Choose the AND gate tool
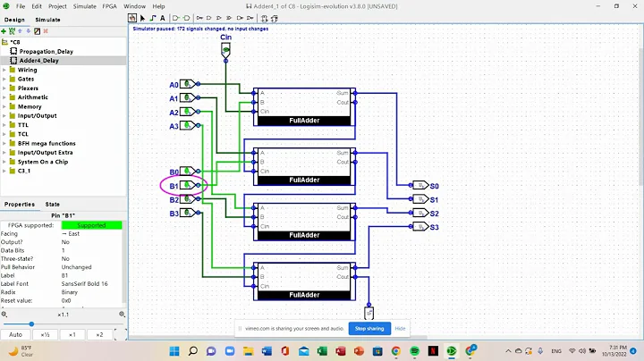 click(x=209, y=18)
